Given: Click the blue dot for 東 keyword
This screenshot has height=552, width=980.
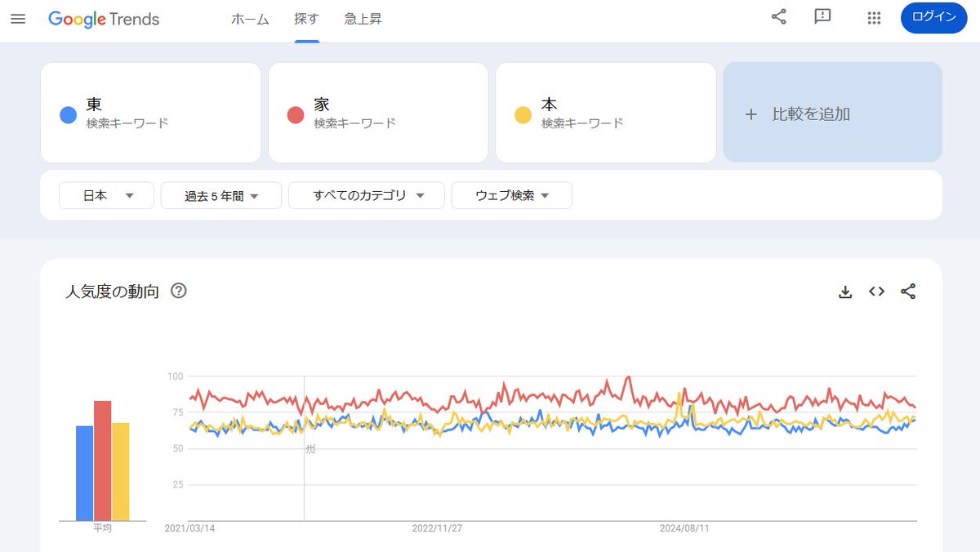Looking at the screenshot, I should tap(69, 115).
